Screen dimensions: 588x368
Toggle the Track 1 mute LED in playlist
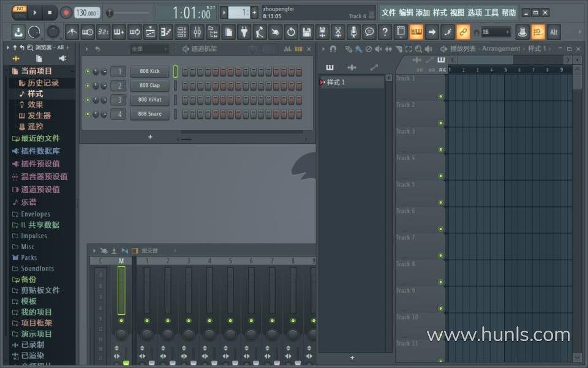440,96
